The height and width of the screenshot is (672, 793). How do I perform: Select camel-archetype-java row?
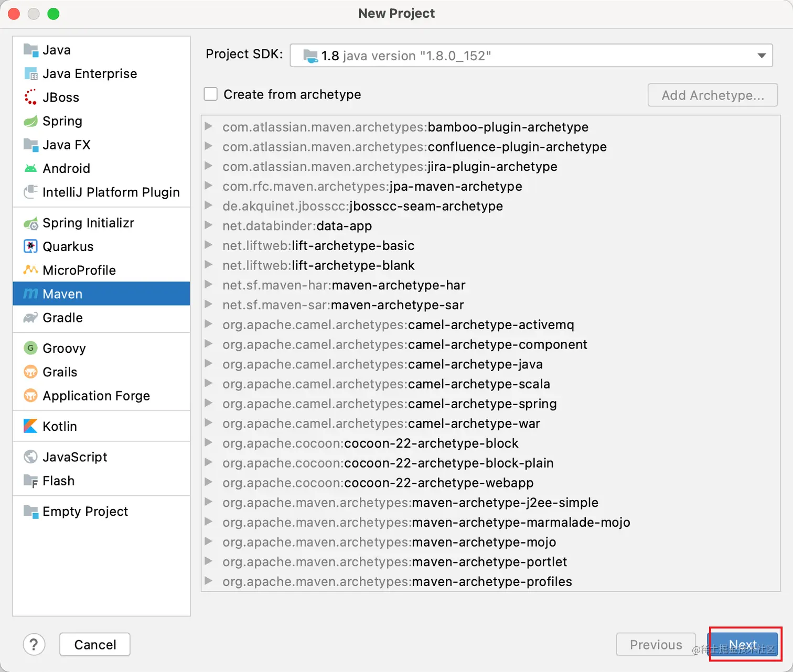(491, 364)
